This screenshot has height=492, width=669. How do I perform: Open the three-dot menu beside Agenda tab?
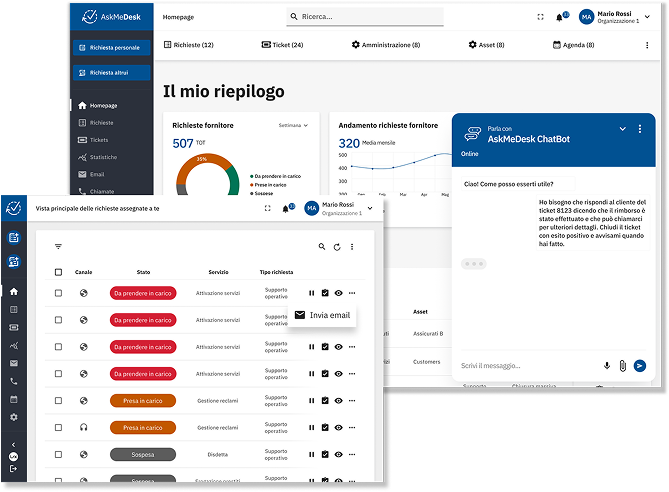(x=647, y=45)
